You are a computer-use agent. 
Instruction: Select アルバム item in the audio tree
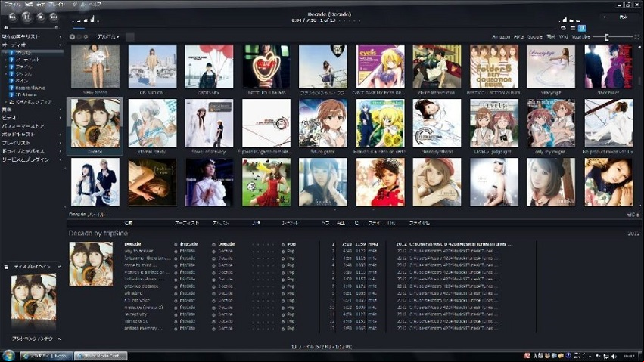pyautogui.click(x=23, y=53)
